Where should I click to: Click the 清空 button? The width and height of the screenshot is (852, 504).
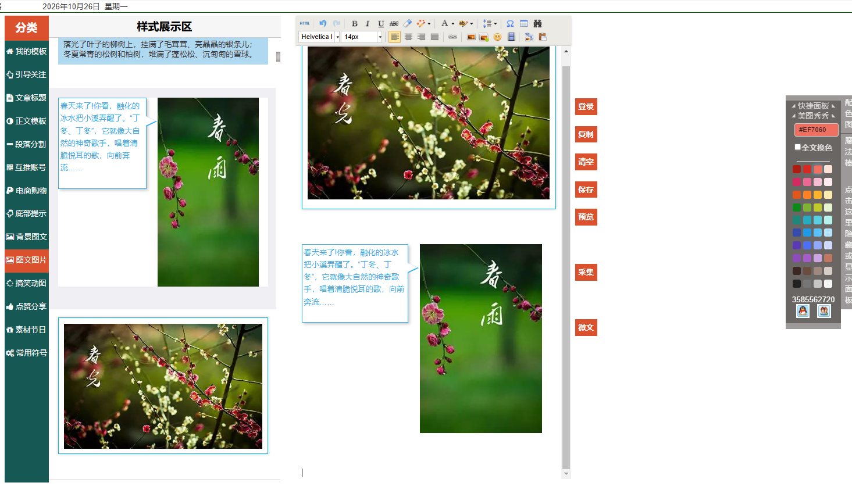coord(586,162)
